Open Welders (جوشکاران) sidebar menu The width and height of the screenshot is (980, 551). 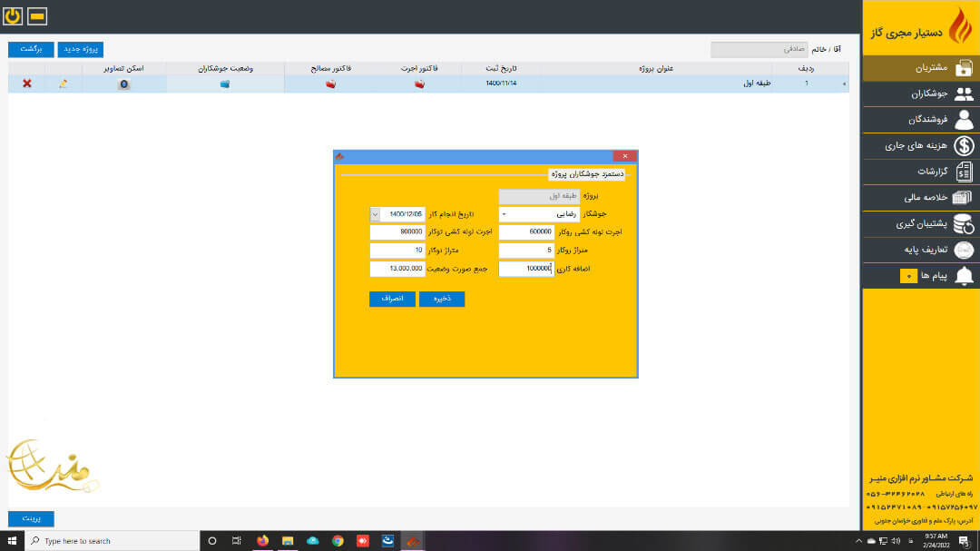coord(920,93)
